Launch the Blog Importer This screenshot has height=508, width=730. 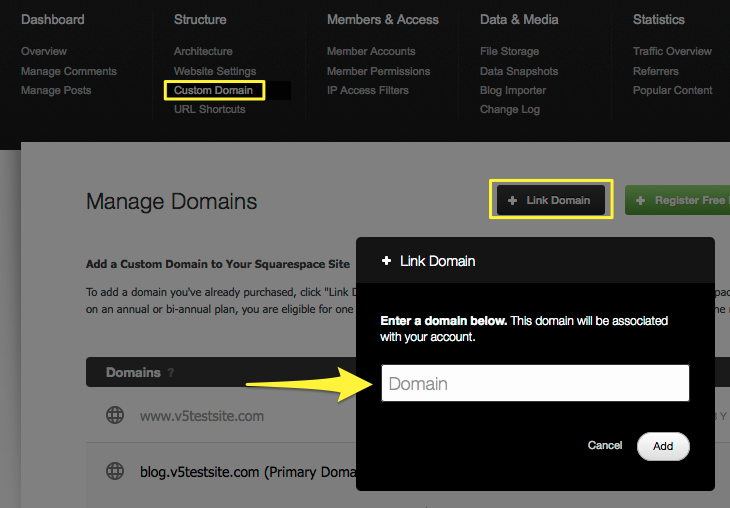pos(514,90)
